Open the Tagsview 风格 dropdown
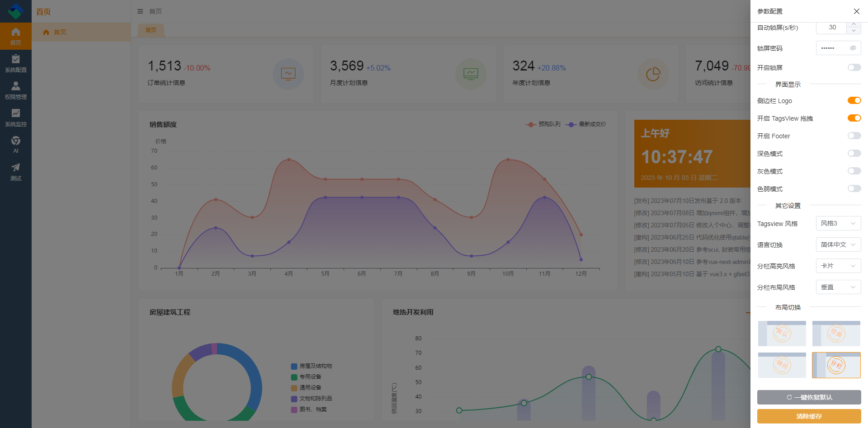 (838, 223)
